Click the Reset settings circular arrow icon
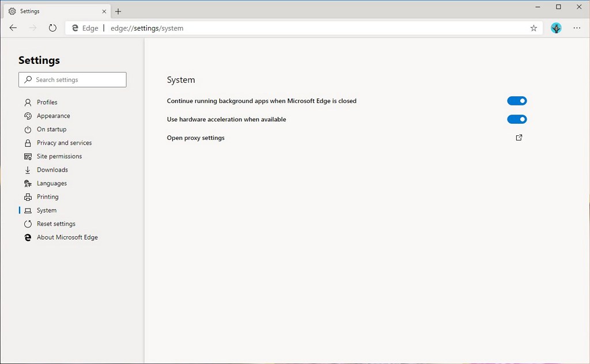The image size is (590, 364). tap(28, 224)
